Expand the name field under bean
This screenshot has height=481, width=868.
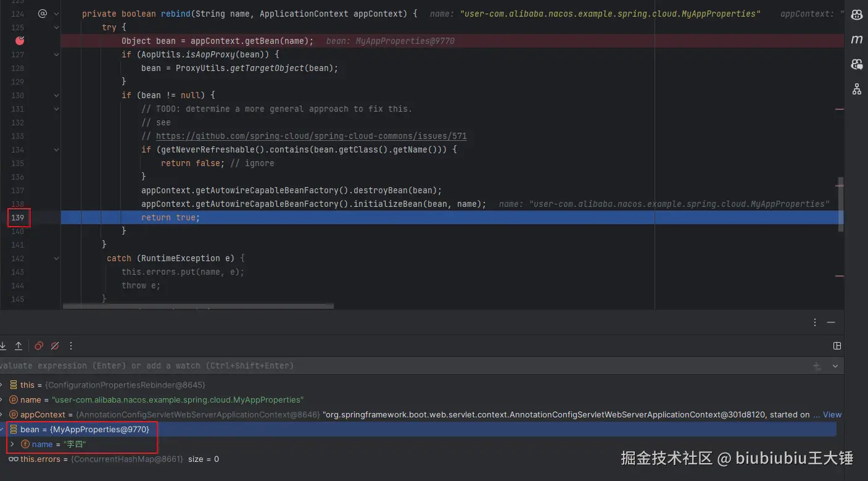[x=12, y=444]
